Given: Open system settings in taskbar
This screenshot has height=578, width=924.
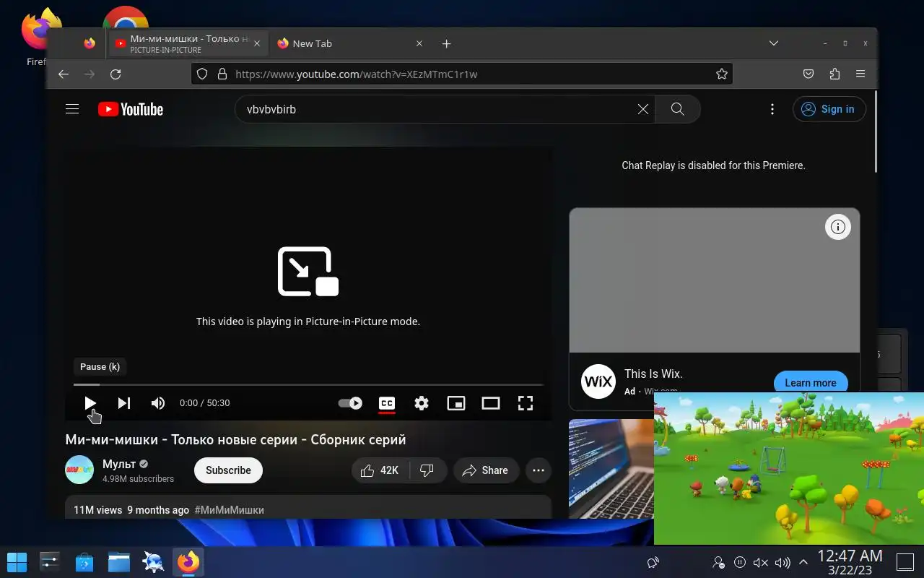Looking at the screenshot, I should [50, 561].
